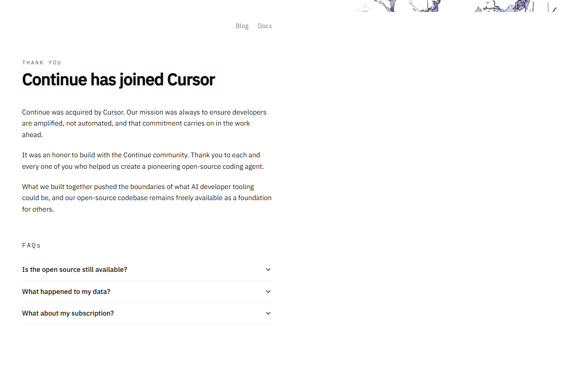Click the FAQs section label

[x=31, y=245]
